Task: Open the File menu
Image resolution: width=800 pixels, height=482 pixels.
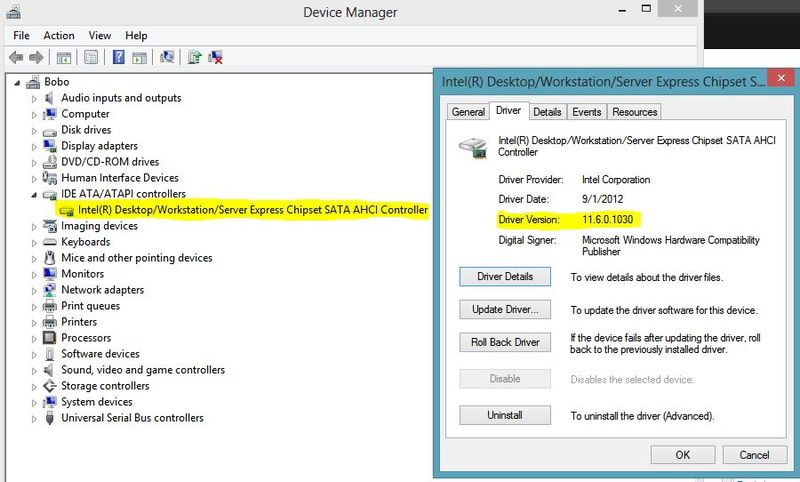Action: [21, 36]
